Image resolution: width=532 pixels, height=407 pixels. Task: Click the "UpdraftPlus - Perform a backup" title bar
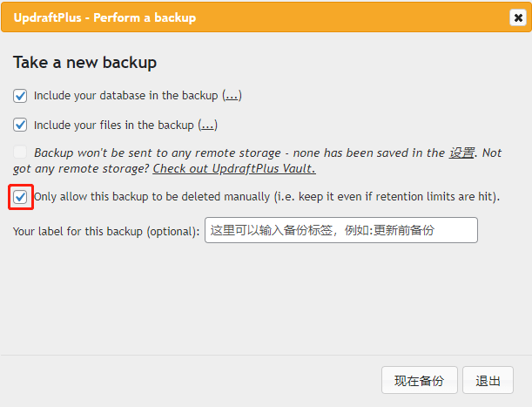pyautogui.click(x=104, y=17)
